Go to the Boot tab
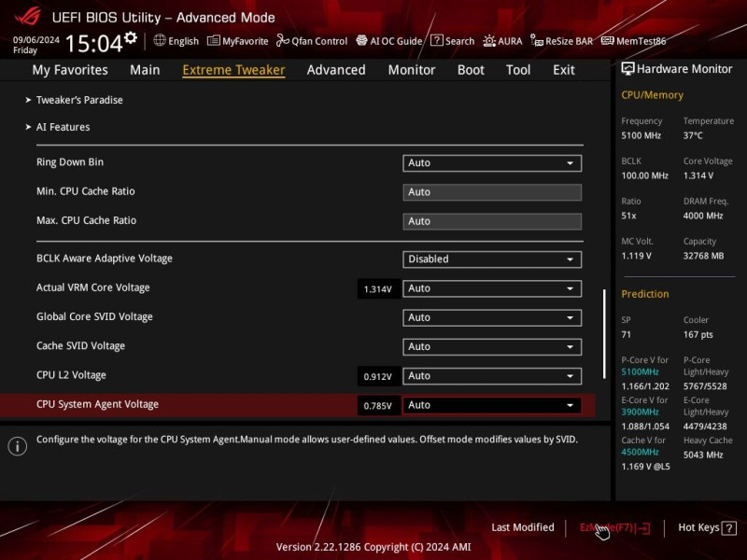Screen dimensions: 747x560 pyautogui.click(x=471, y=70)
